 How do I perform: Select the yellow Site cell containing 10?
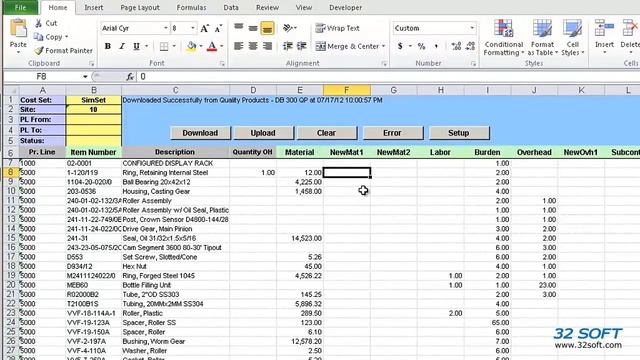pos(93,109)
